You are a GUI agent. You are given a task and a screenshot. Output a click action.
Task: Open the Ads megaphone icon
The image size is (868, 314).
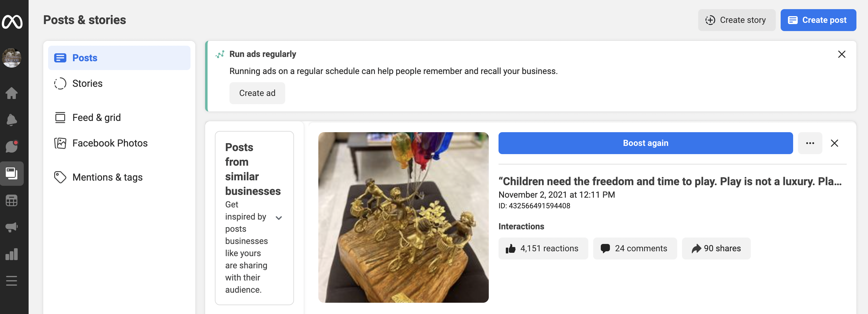click(x=12, y=227)
